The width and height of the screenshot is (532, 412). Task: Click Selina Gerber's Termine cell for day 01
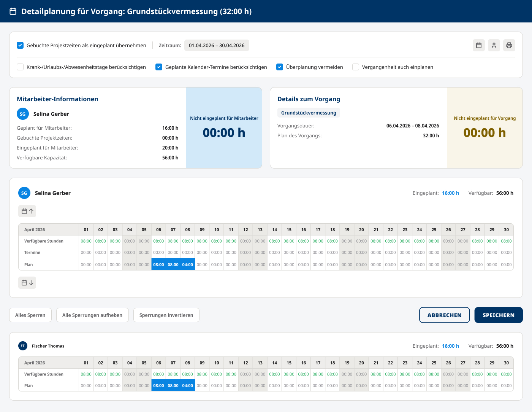86,252
